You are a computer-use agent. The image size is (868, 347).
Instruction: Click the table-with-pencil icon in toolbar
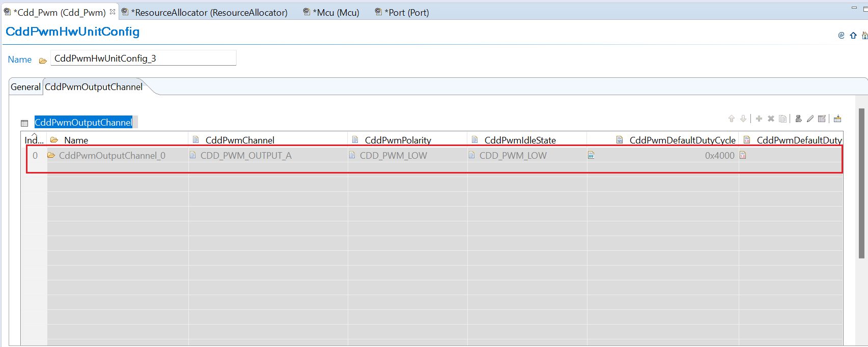(x=822, y=119)
